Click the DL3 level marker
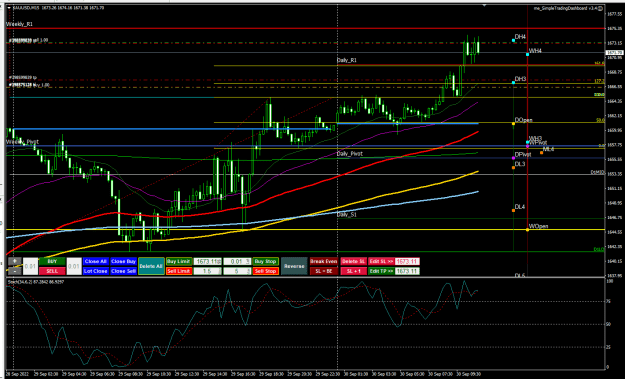 pos(513,168)
